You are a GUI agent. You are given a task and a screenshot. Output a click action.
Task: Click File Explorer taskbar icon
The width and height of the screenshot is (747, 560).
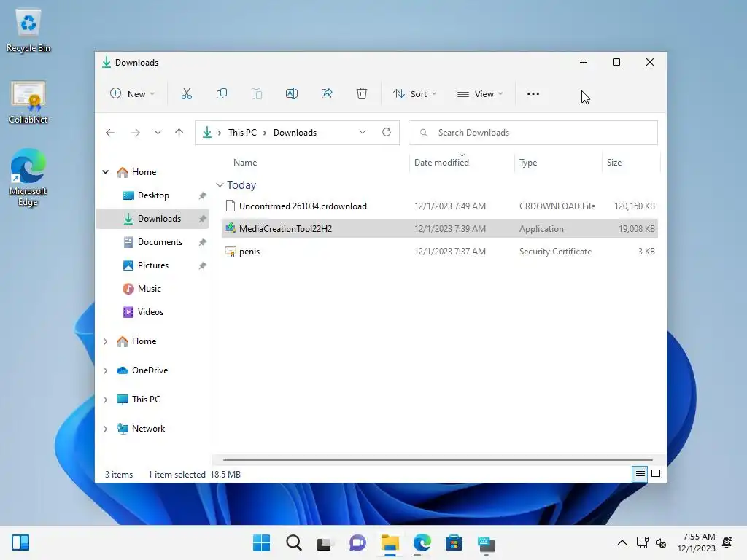(390, 542)
